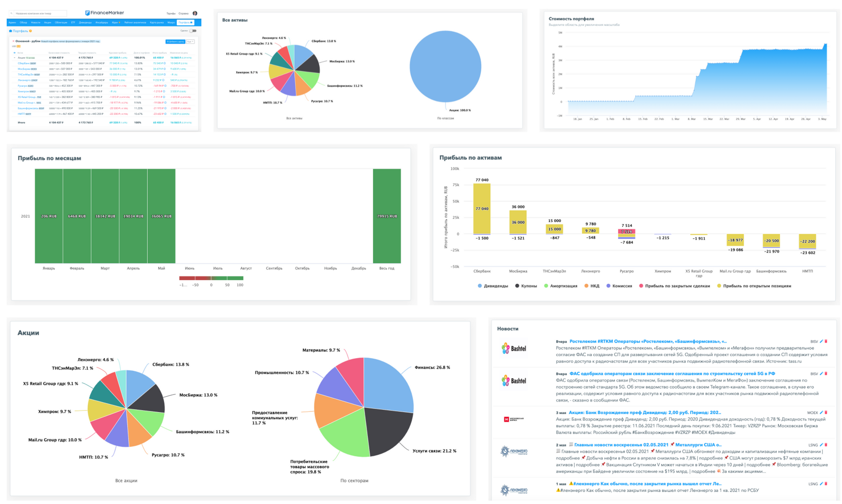
Task: Edit the Главные новости воскресенья news item
Action: pos(821,445)
